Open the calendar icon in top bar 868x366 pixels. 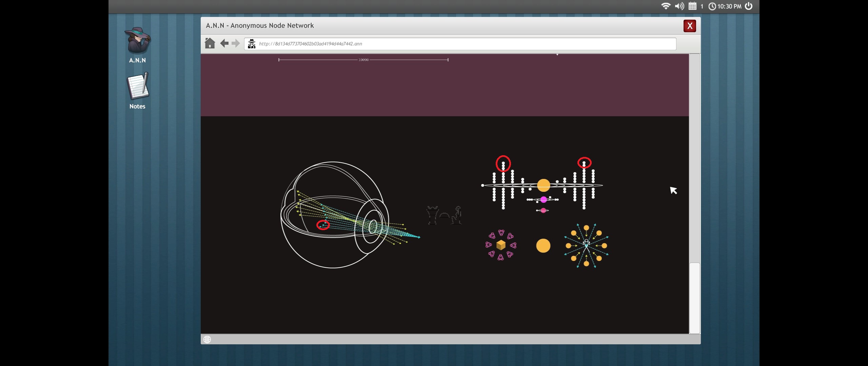pyautogui.click(x=692, y=6)
